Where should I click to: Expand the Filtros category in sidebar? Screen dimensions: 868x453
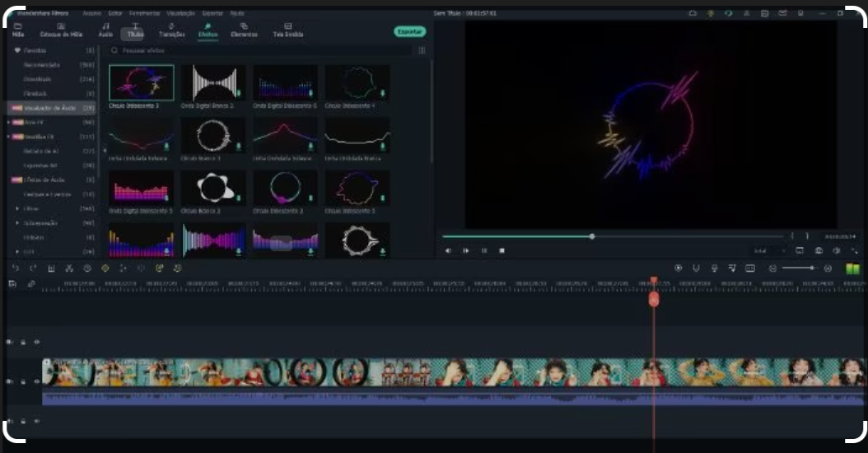click(17, 208)
